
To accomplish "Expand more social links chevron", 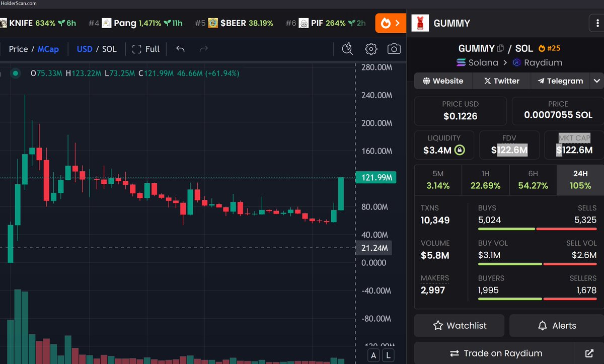I will 597,81.
